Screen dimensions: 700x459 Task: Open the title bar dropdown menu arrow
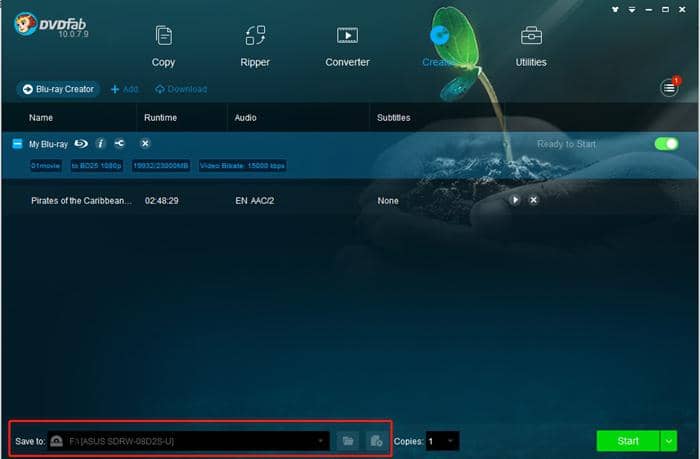coord(632,9)
